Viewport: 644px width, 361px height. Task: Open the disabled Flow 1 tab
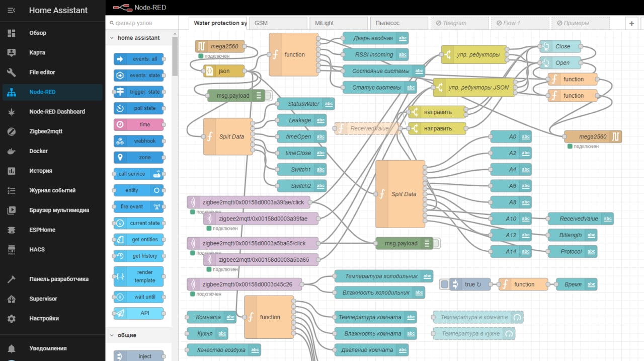(x=520, y=23)
